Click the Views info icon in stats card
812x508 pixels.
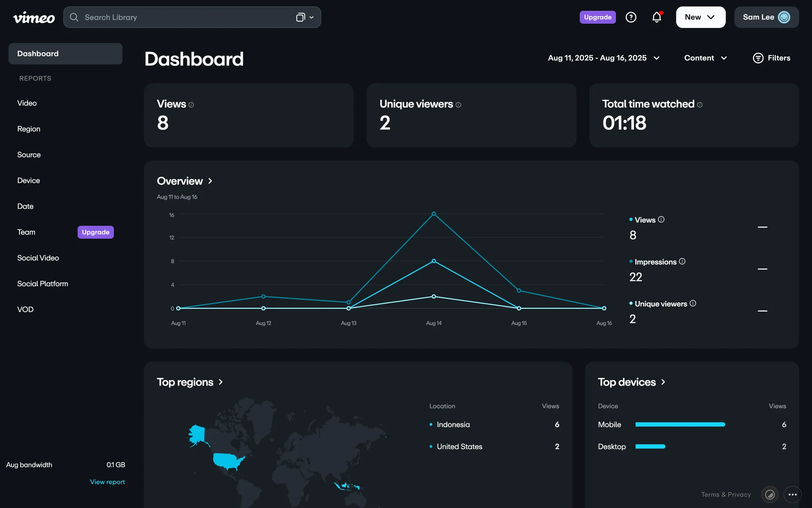coord(191,105)
